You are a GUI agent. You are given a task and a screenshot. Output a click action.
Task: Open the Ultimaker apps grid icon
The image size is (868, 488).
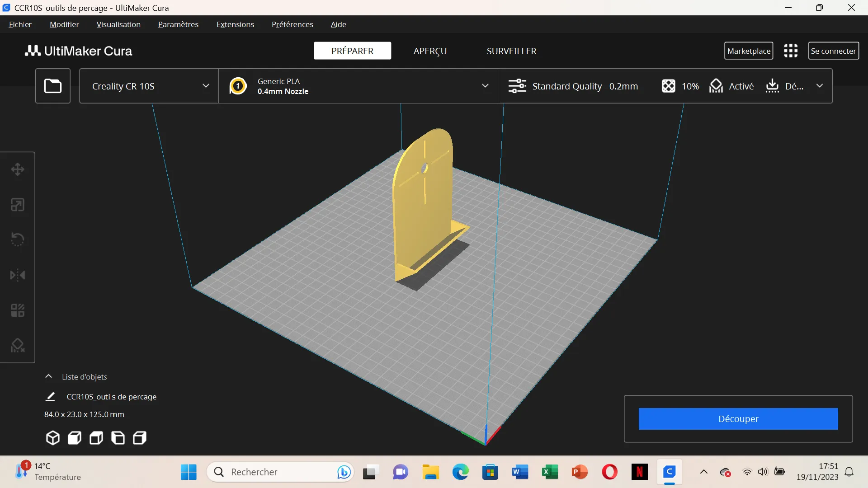coord(791,51)
